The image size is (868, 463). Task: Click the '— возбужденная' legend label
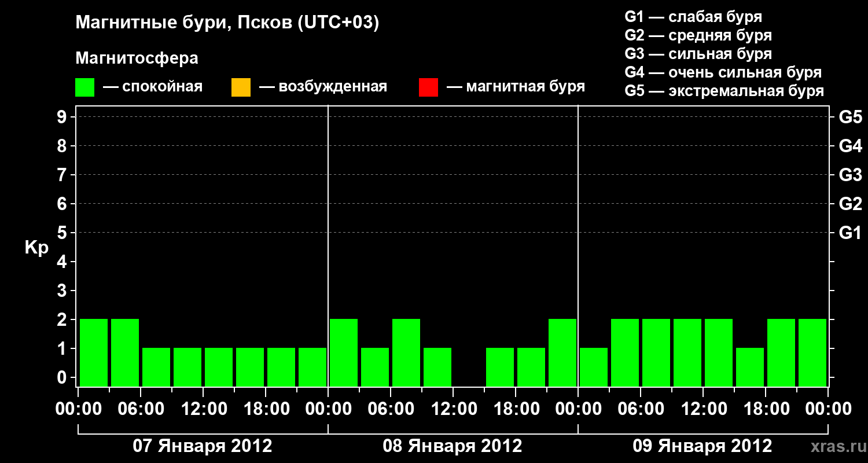(323, 87)
